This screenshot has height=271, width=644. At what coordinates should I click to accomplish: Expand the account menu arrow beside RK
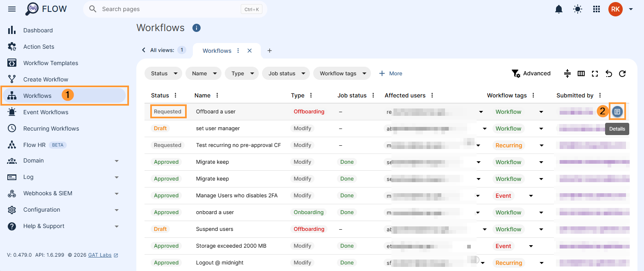(x=631, y=9)
